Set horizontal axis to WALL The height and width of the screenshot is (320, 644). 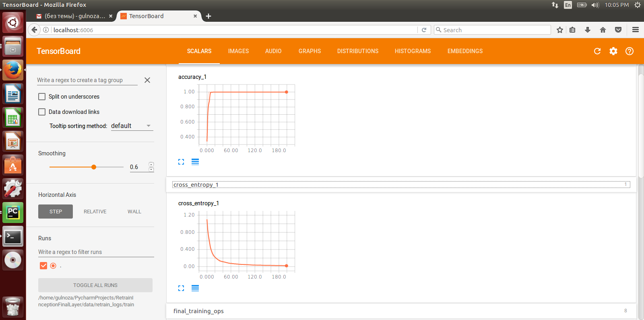[x=134, y=211]
